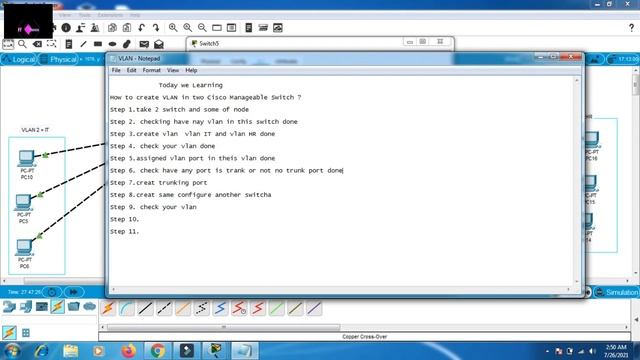640x360 pixels.
Task: Select the dotted Phone cable
Action: 202,308
